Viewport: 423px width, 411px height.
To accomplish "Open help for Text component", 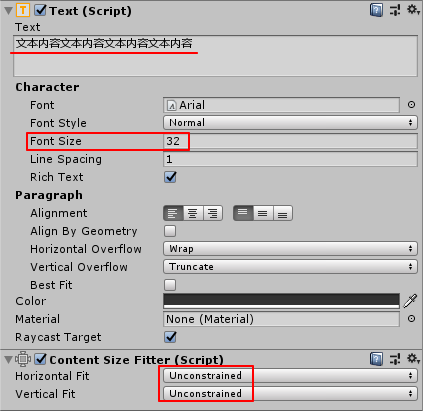I will [376, 10].
